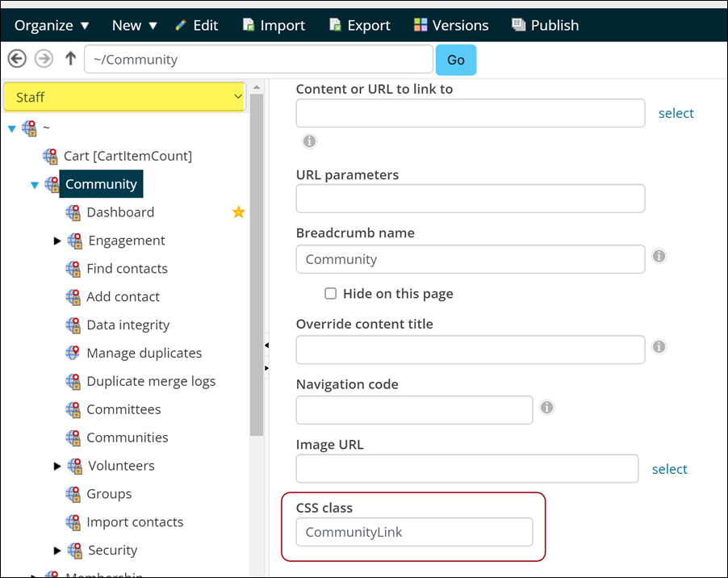The height and width of the screenshot is (578, 728).
Task: Click the tree panel scrollbar thumb
Action: pos(257,265)
